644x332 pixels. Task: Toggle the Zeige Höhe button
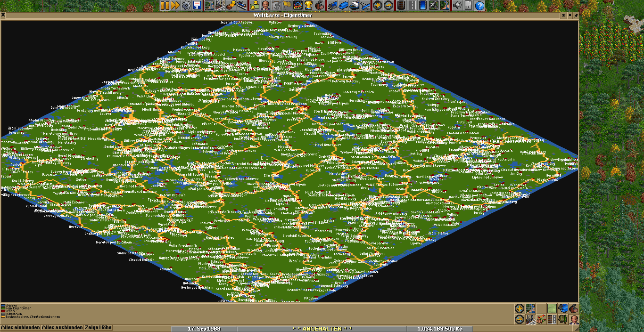pyautogui.click(x=99, y=328)
